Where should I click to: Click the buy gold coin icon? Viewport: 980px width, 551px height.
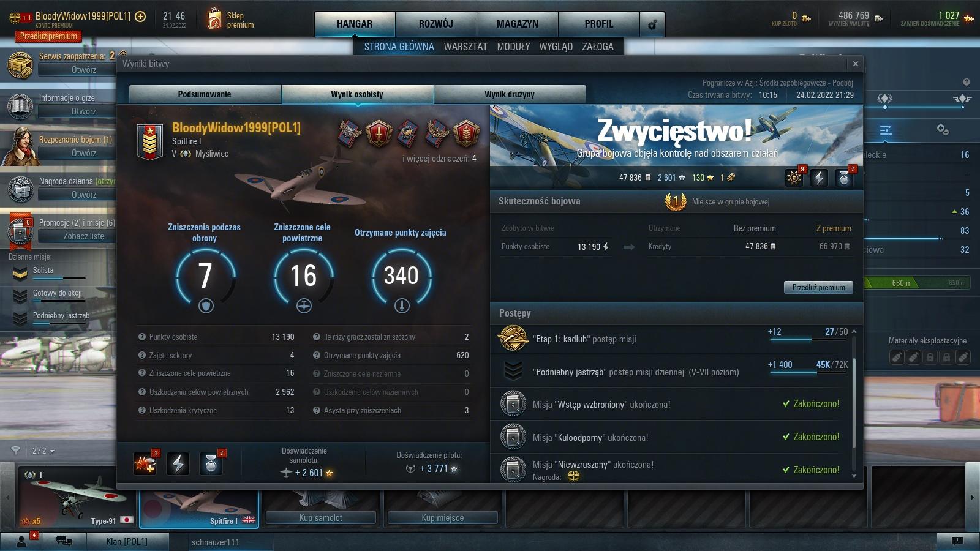[x=807, y=18]
